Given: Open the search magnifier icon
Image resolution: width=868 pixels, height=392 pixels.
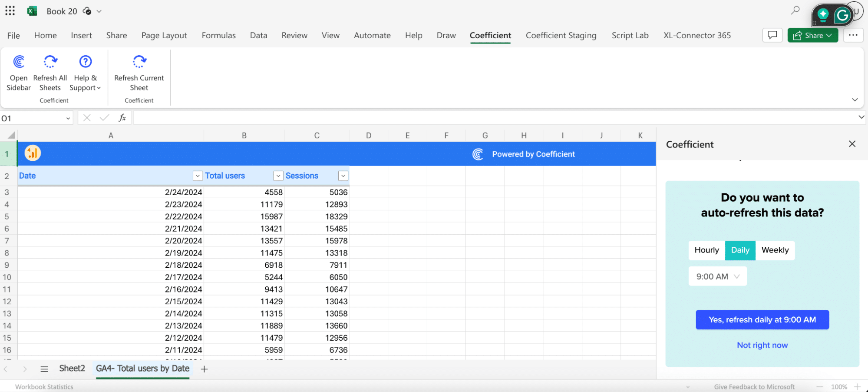Looking at the screenshot, I should coord(795,10).
